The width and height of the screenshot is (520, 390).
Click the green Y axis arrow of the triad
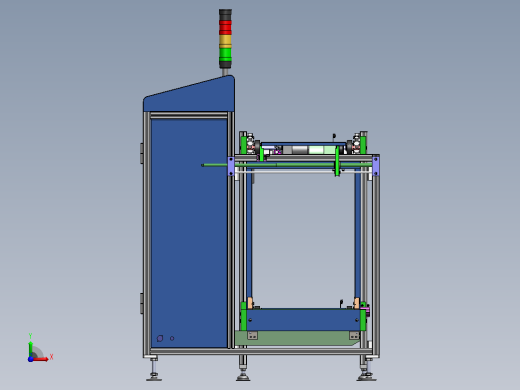[31, 348]
